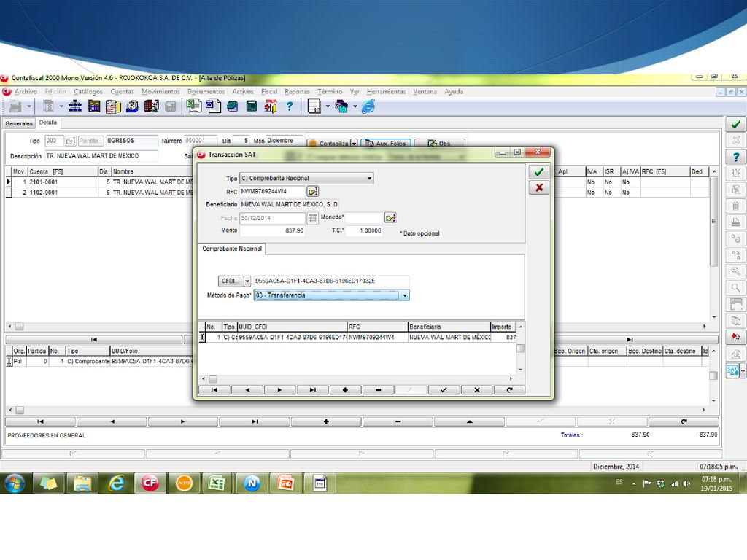Image resolution: width=747 pixels, height=560 pixels.
Task: Click the red arrow icon in right sidebar
Action: [x=735, y=337]
